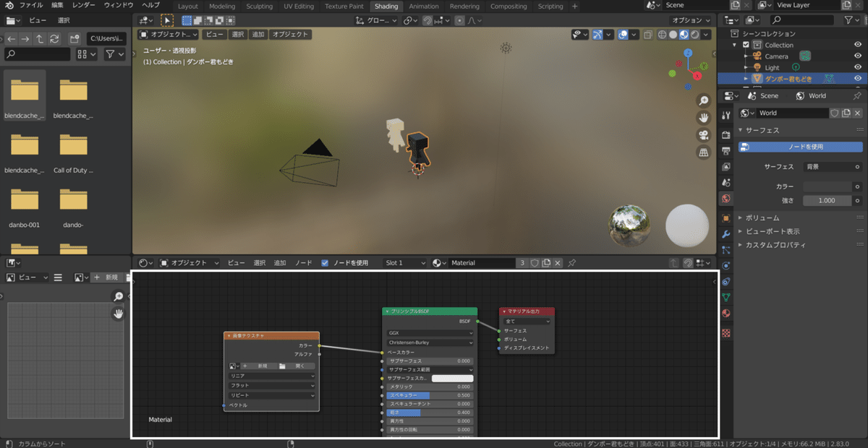Hide the ダンボー君もどき object in outliner
The width and height of the screenshot is (868, 448).
[858, 78]
